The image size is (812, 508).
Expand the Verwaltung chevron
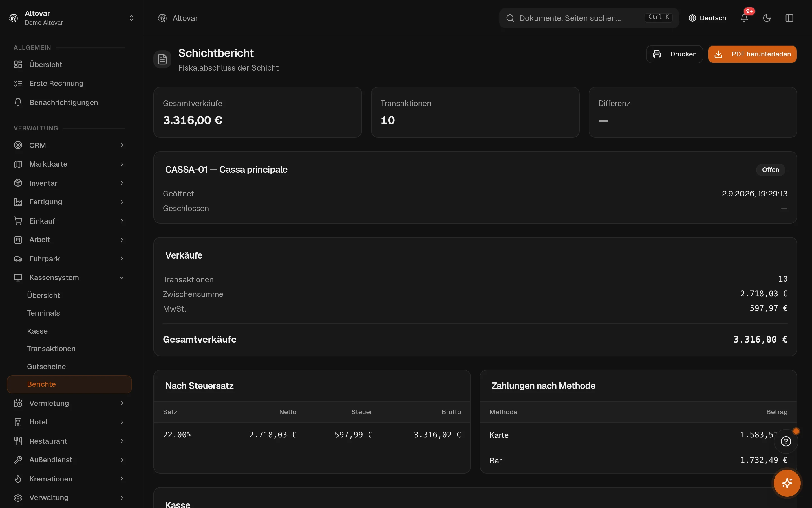(x=122, y=498)
